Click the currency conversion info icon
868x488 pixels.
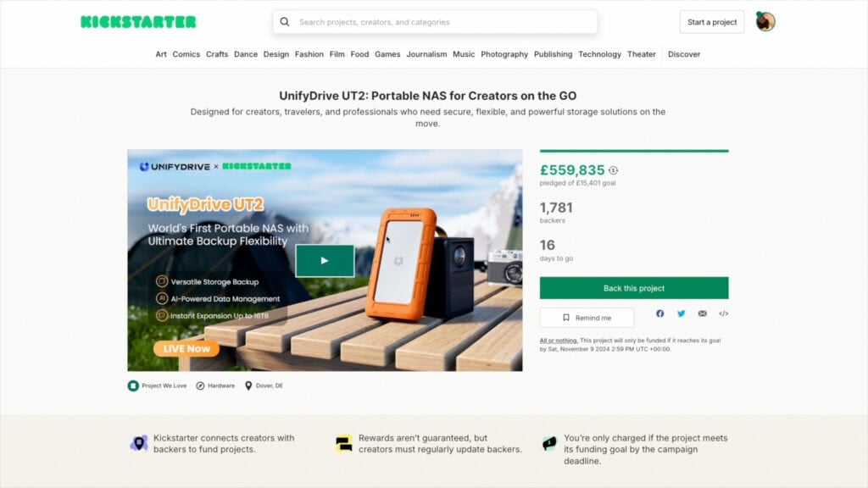tap(614, 170)
